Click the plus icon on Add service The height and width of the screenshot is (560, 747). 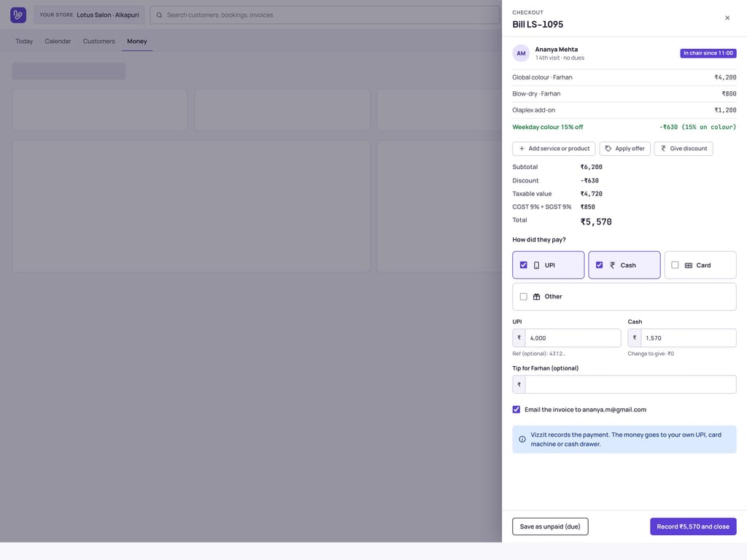point(522,149)
